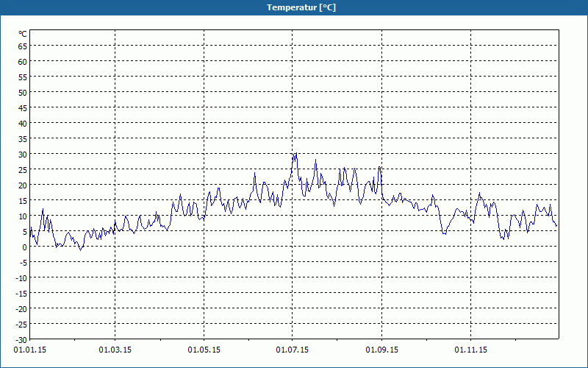Select the 25 degree axis label
This screenshot has height=368, width=588.
(x=23, y=170)
